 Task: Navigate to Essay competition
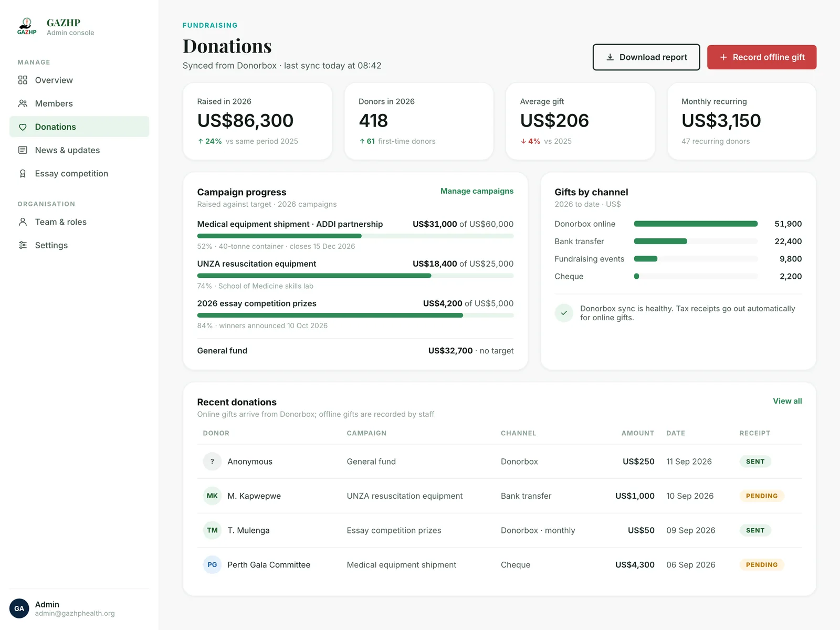click(79, 174)
